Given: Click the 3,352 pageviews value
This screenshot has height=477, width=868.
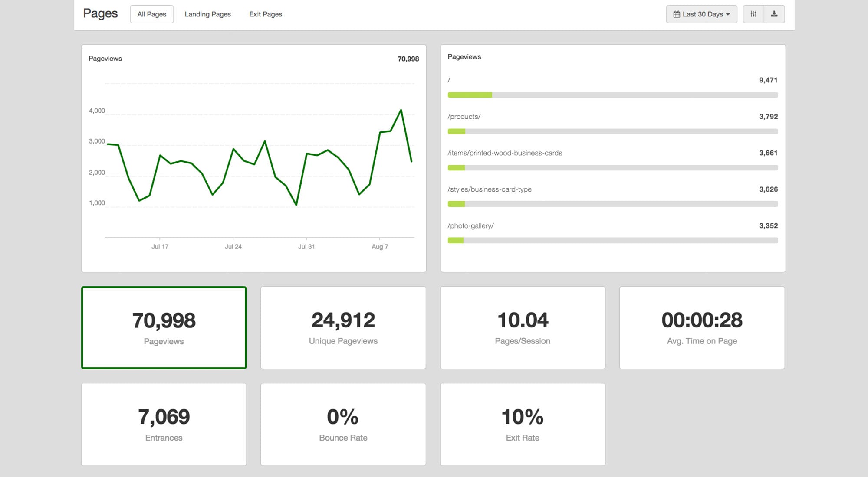Looking at the screenshot, I should pyautogui.click(x=768, y=226).
